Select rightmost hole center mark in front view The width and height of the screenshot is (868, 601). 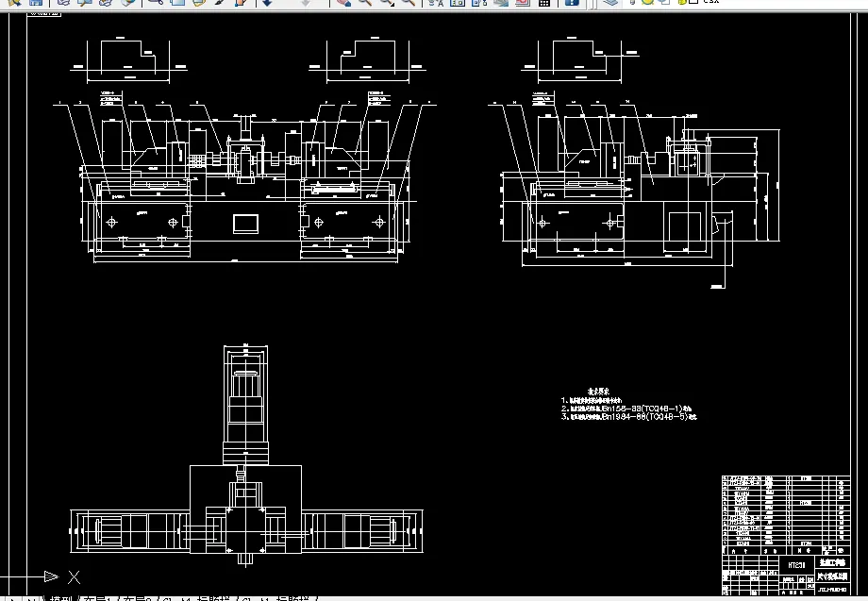(x=379, y=223)
